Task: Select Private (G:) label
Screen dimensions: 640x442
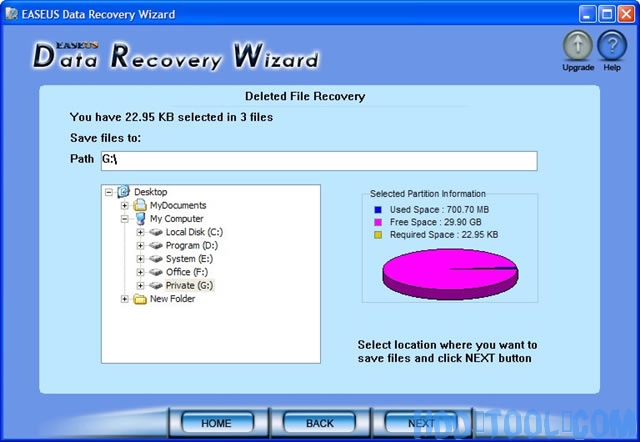Action: tap(189, 285)
